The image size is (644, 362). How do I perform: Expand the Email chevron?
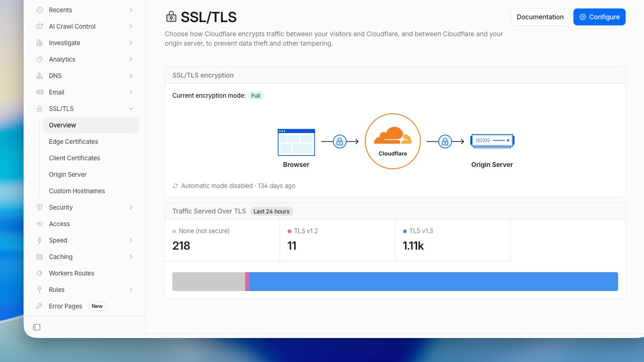click(x=131, y=92)
